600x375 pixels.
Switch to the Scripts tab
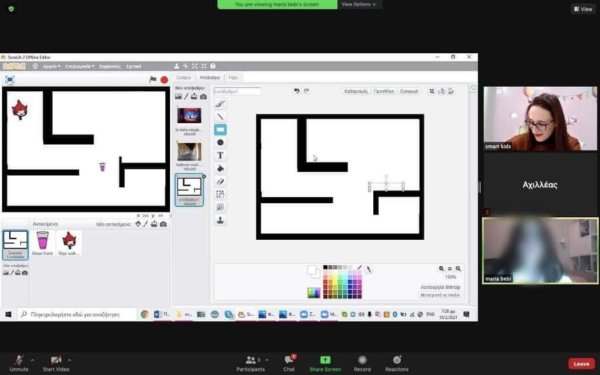click(184, 78)
